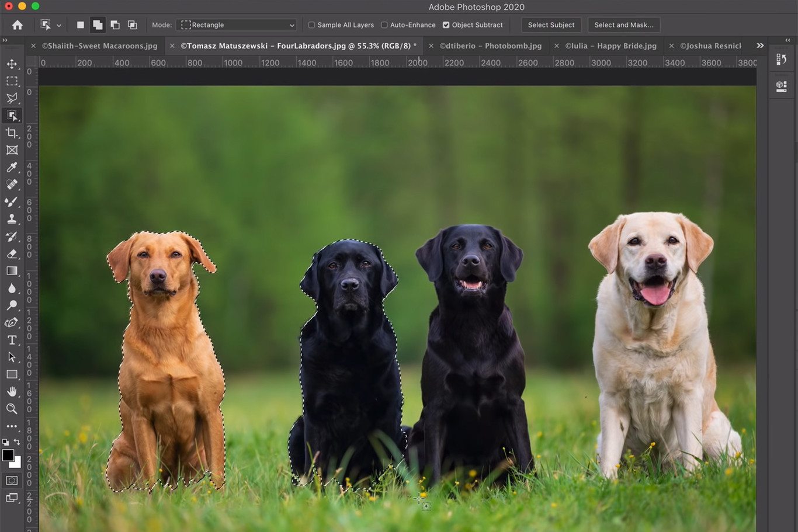This screenshot has height=532, width=798.
Task: Pick the Crop tool
Action: [x=12, y=133]
